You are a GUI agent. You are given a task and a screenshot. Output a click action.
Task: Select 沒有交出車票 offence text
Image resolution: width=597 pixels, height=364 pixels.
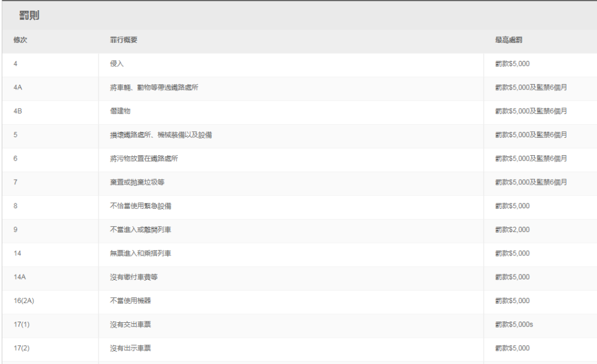[130, 325]
